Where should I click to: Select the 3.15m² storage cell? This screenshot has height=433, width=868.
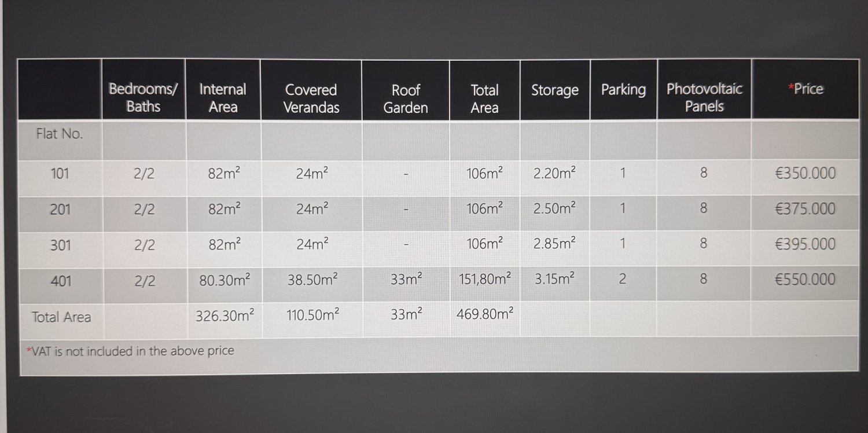point(554,278)
